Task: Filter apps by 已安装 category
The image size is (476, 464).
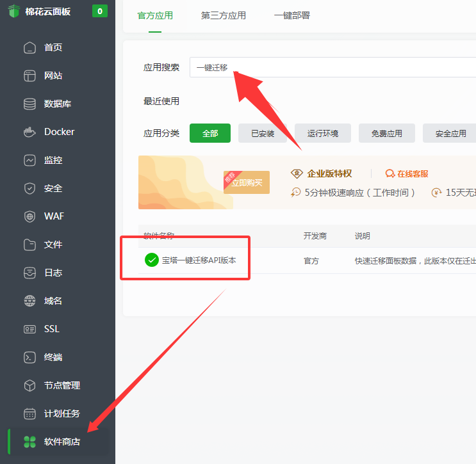Action: click(x=263, y=133)
